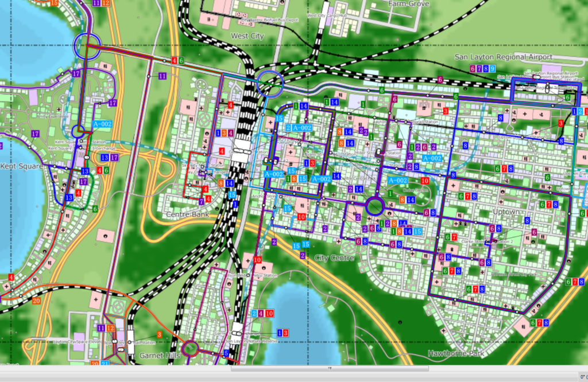Screen dimensions: 588x382
Task: Click the large San Layton Regional Airport label
Action: [503, 57]
